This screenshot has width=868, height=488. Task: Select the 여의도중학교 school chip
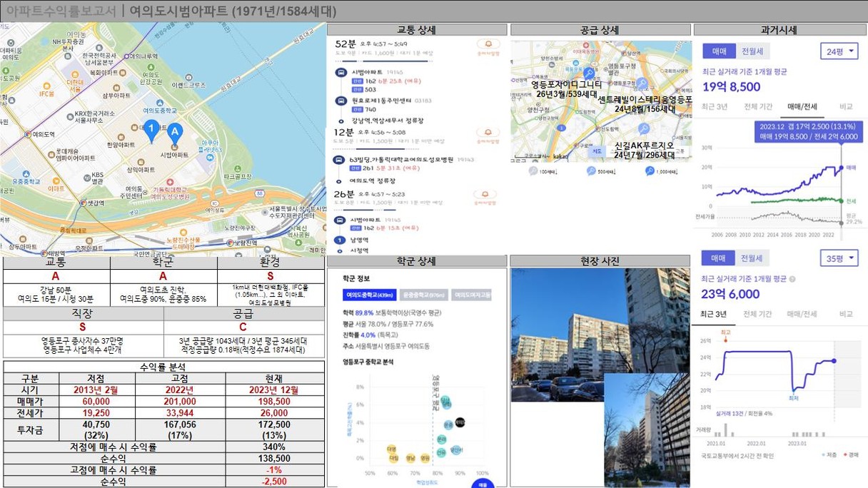click(x=370, y=295)
